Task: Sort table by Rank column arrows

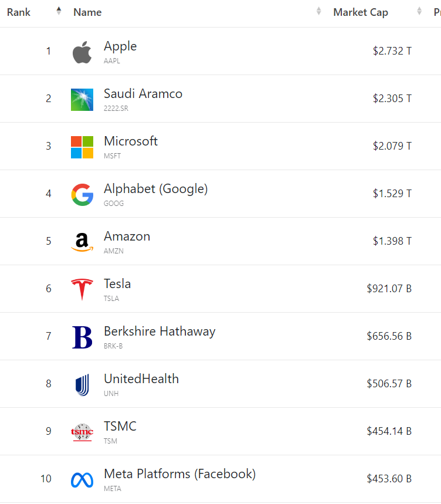Action: point(59,11)
